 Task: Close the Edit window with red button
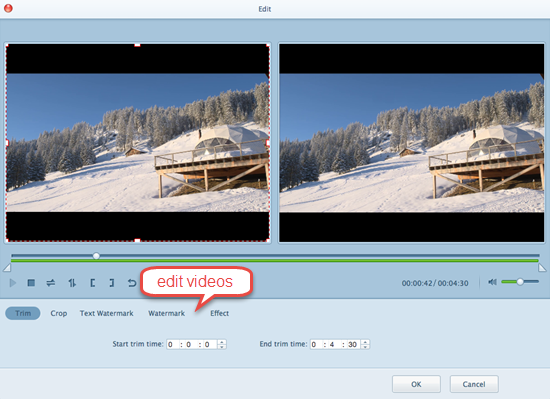pyautogui.click(x=8, y=8)
